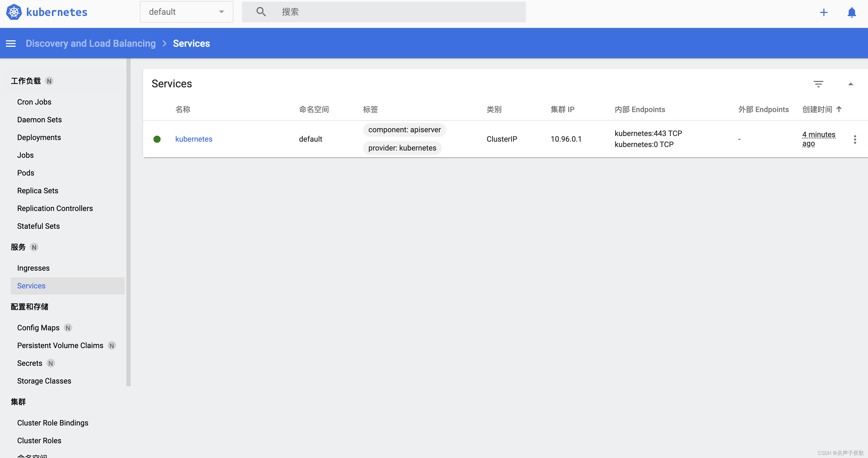This screenshot has width=868, height=458.
Task: Open the kubernetes service details link
Action: [193, 139]
